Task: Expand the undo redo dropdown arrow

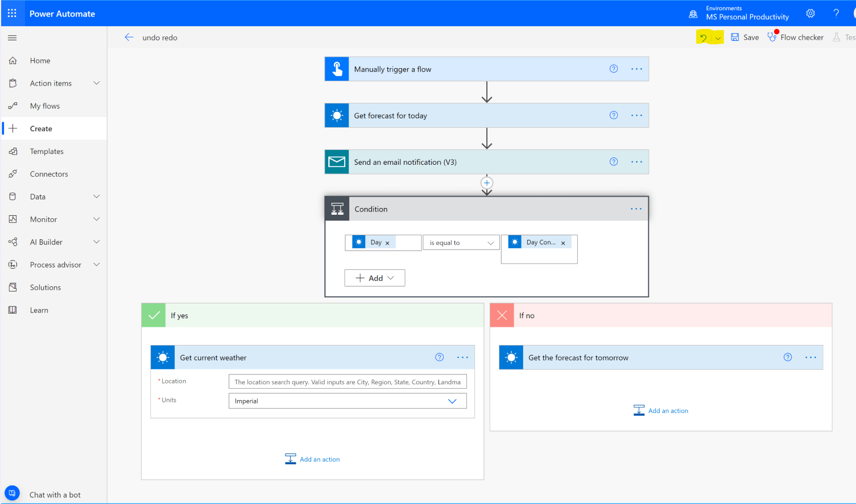Action: [718, 38]
